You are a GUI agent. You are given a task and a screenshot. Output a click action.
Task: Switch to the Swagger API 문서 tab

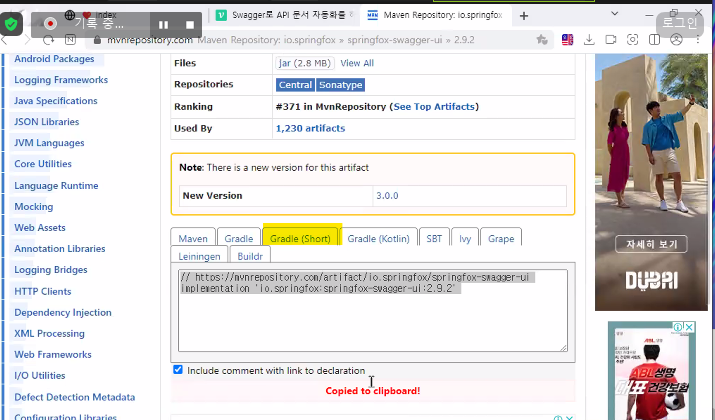(285, 15)
